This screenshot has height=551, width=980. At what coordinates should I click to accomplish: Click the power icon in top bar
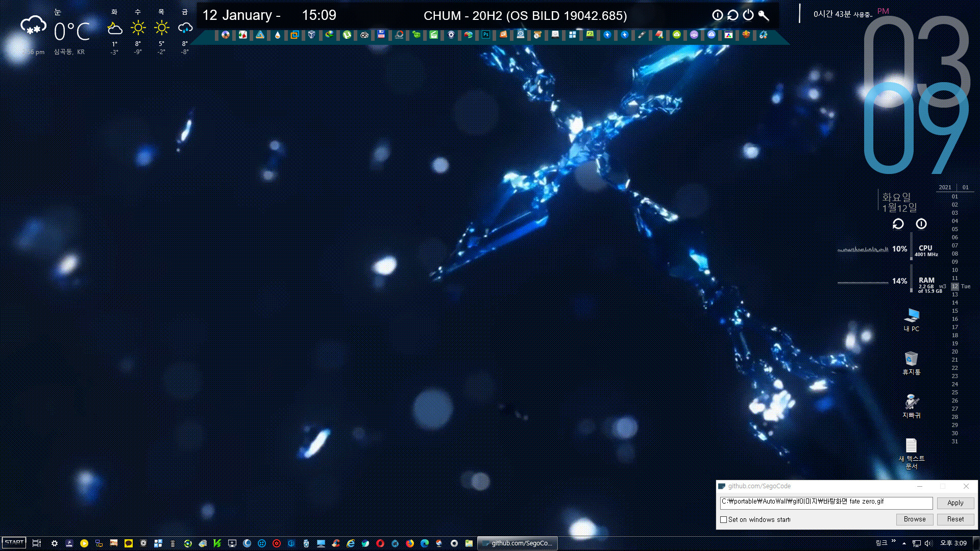coord(748,15)
